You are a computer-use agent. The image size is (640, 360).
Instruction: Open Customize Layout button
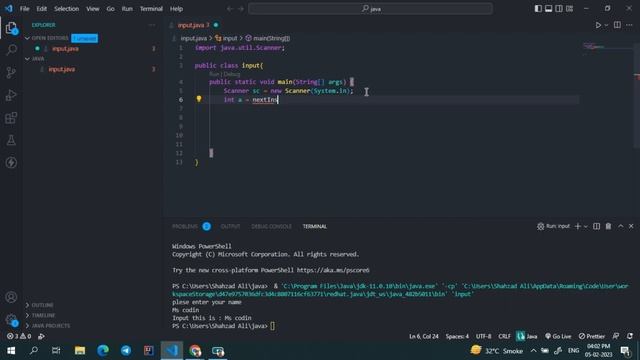point(569,9)
